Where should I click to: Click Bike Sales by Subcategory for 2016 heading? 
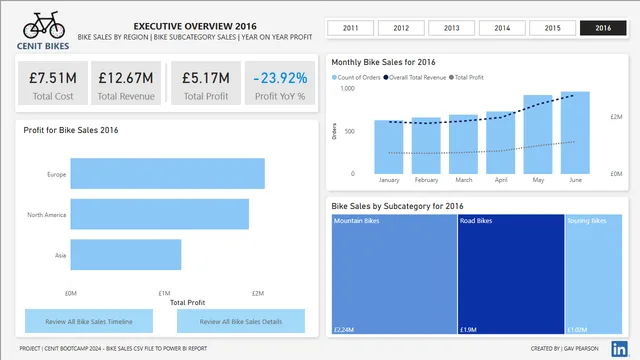397,206
